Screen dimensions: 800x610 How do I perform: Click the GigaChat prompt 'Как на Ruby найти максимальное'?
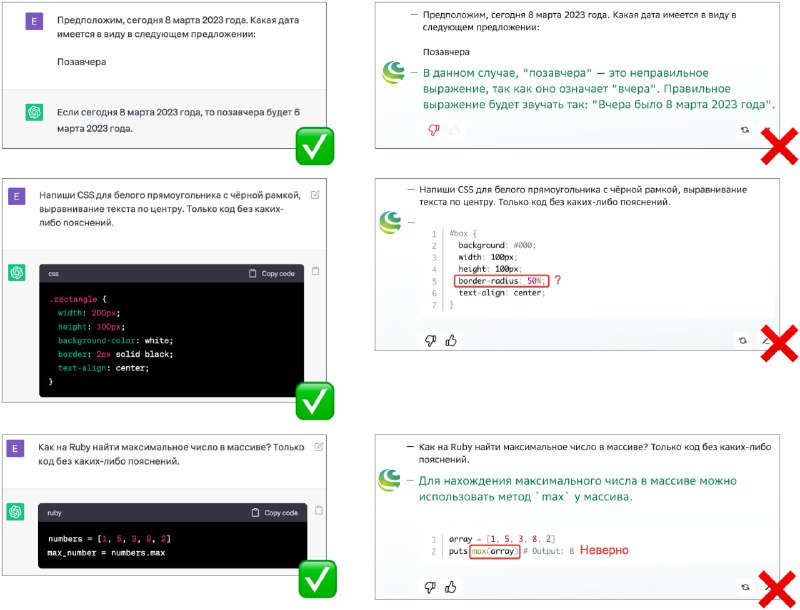coord(595,453)
